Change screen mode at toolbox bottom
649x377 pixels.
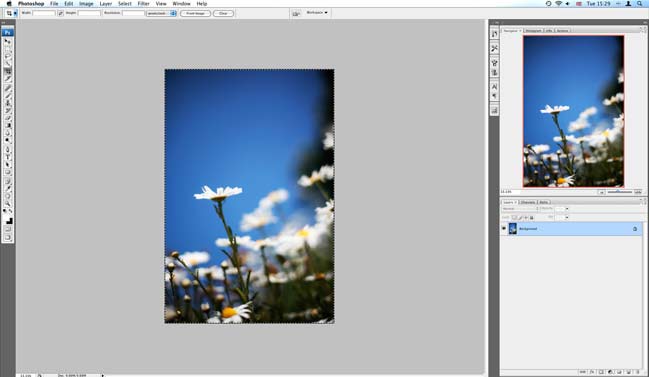[x=8, y=237]
